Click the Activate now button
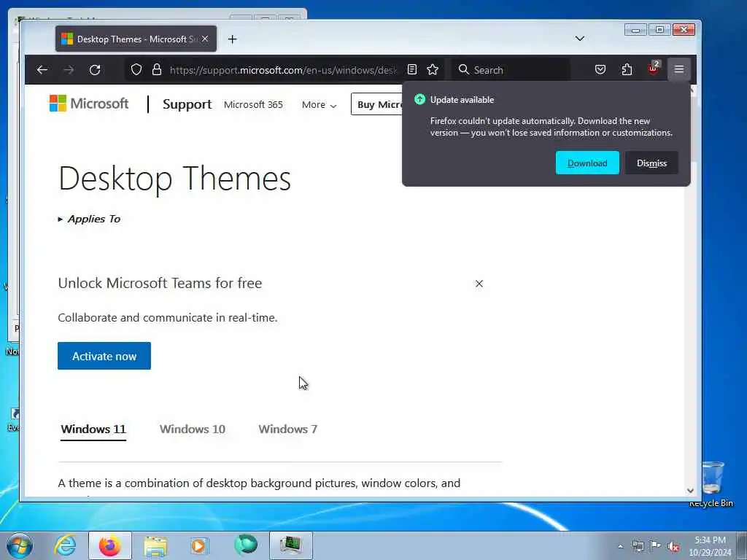The height and width of the screenshot is (560, 747). click(x=104, y=356)
